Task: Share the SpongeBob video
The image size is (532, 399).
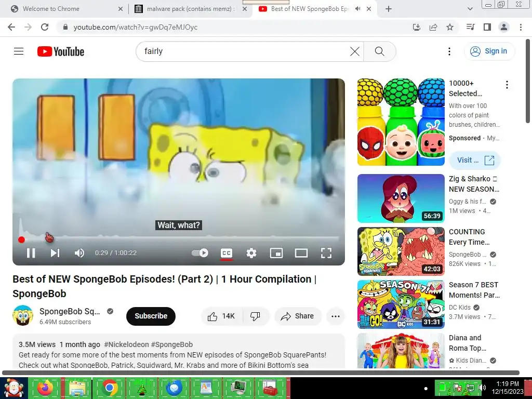Action: click(298, 316)
